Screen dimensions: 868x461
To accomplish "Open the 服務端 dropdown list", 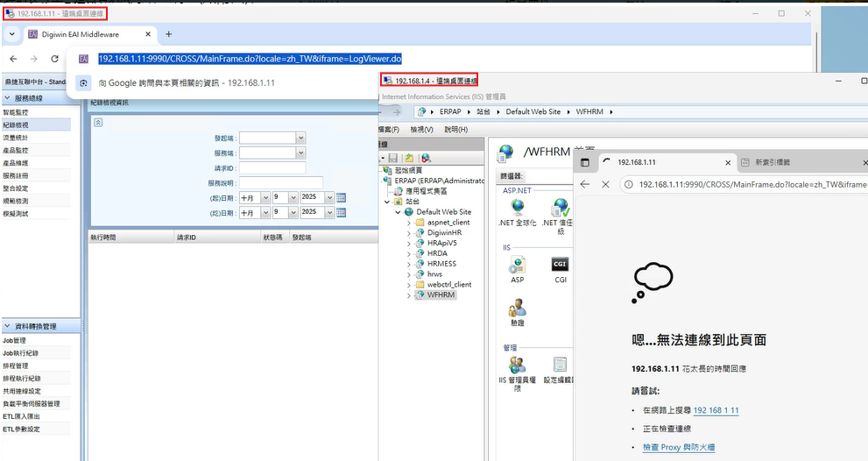I will coord(300,153).
